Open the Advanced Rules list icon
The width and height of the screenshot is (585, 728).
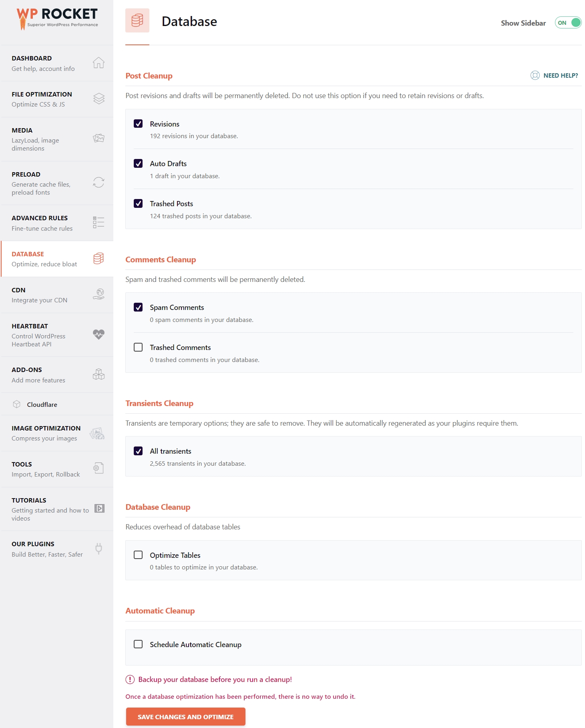pyautogui.click(x=99, y=222)
